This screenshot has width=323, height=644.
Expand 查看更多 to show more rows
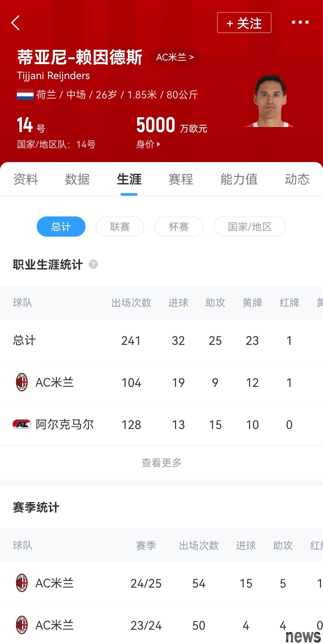161,463
